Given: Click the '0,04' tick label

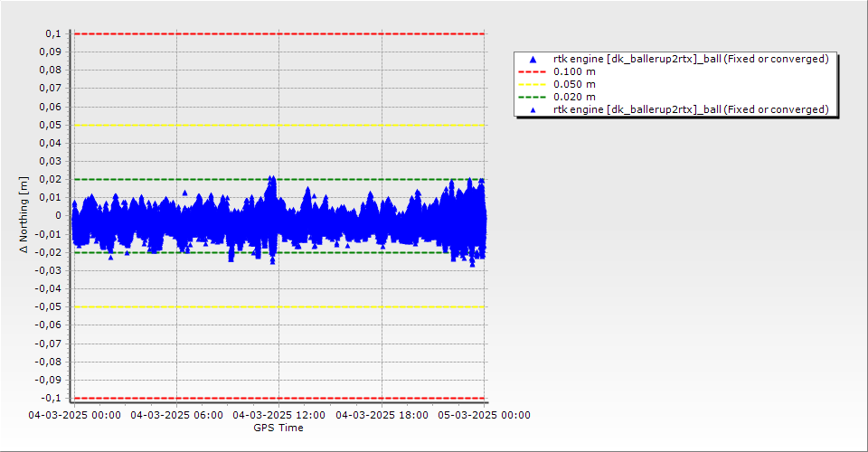Looking at the screenshot, I should pos(51,144).
